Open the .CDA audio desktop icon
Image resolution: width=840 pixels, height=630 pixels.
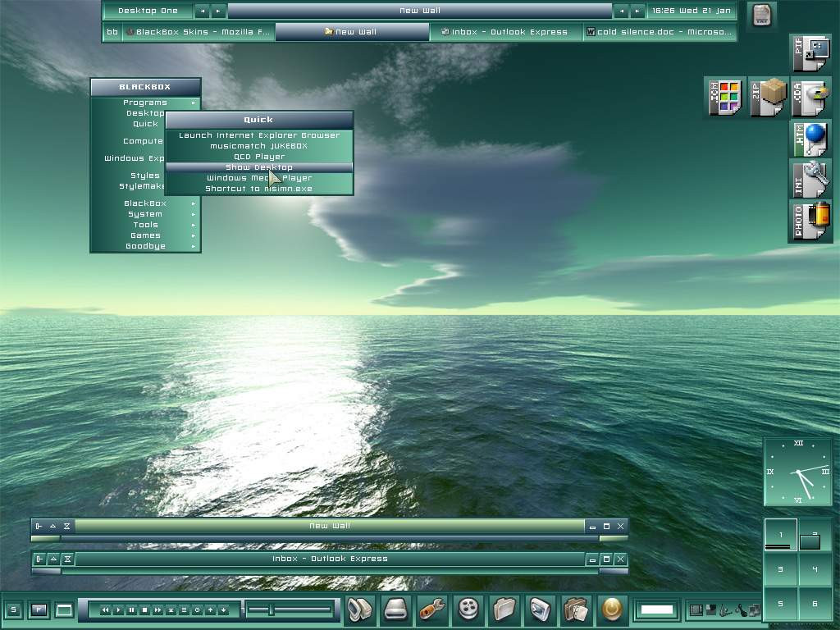pyautogui.click(x=810, y=97)
